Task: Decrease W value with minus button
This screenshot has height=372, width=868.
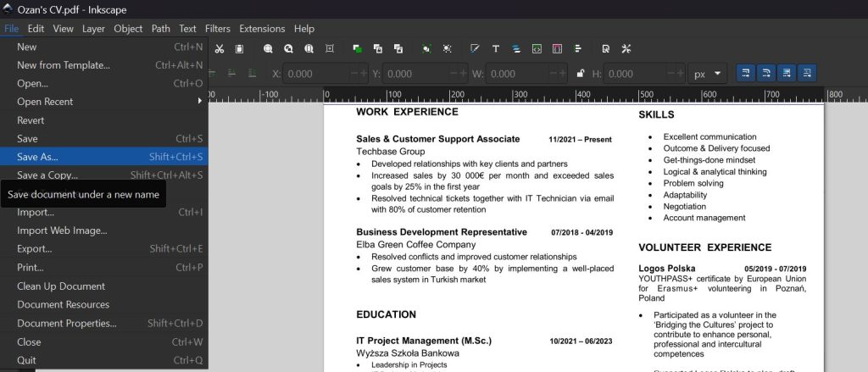Action: 554,74
